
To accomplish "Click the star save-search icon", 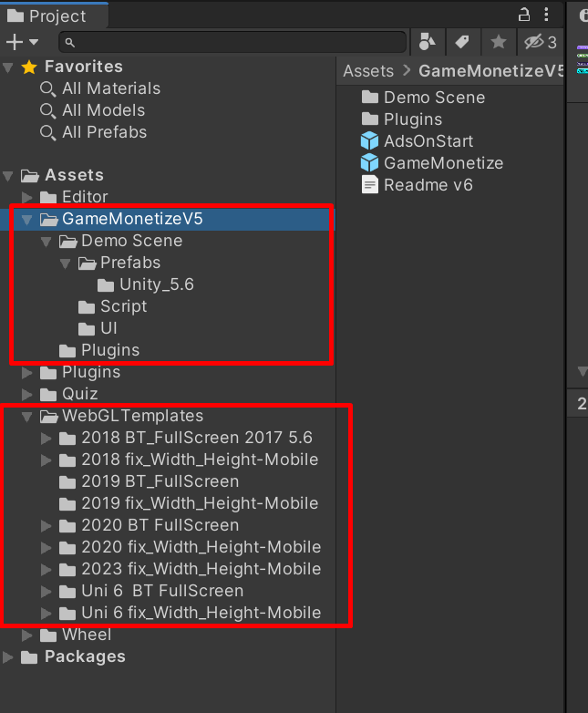I will (499, 42).
